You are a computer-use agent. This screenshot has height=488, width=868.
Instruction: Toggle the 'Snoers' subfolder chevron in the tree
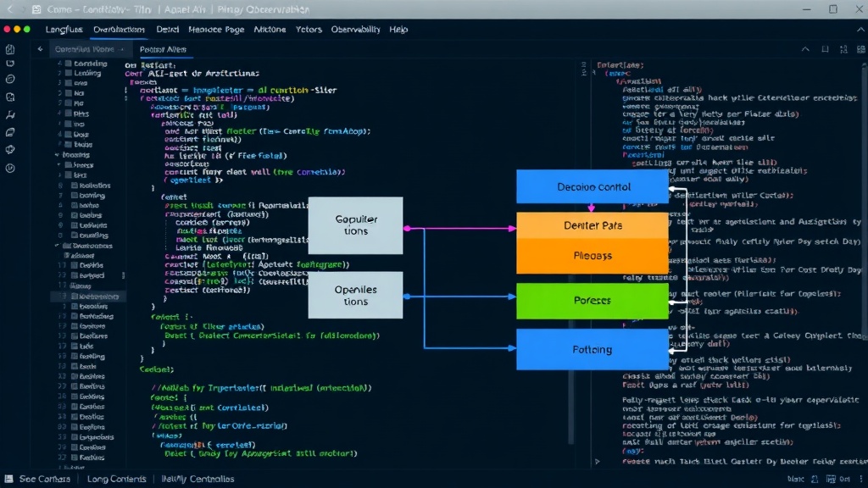tap(60, 165)
